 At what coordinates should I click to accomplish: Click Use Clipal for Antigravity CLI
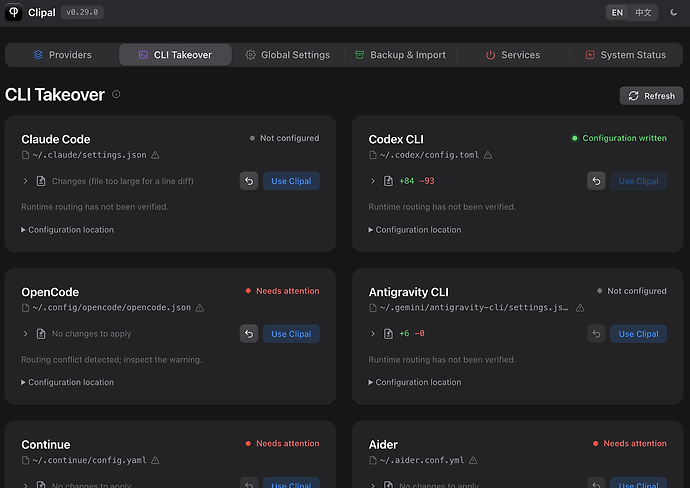click(639, 334)
